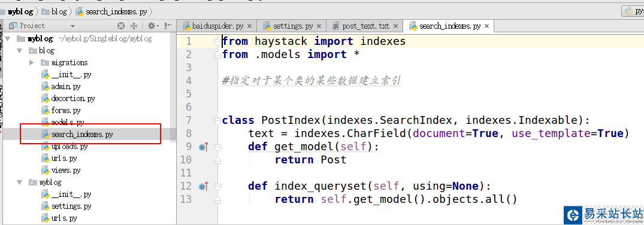Select the root myblog project row

40,38
